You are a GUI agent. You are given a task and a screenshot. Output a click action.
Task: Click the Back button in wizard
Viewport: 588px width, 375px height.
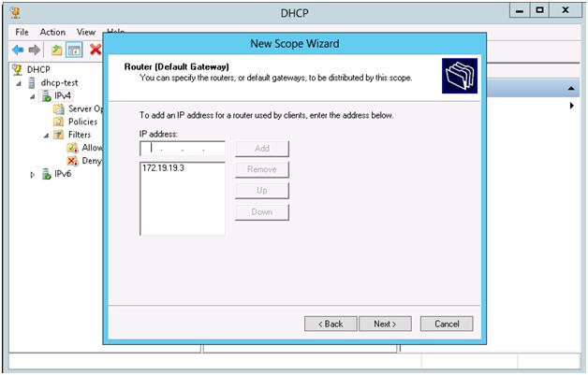(x=331, y=325)
